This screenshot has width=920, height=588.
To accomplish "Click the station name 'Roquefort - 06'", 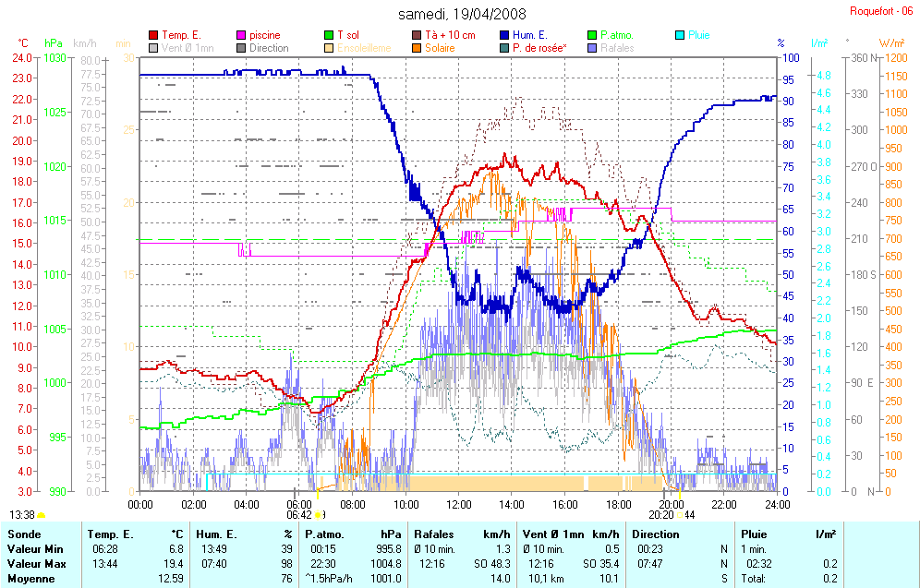I will 881,11.
